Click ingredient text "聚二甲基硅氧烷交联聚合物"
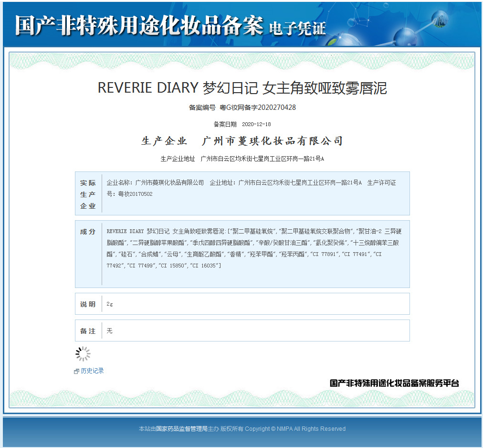Viewport: 483px width, 448px height. coord(316,231)
